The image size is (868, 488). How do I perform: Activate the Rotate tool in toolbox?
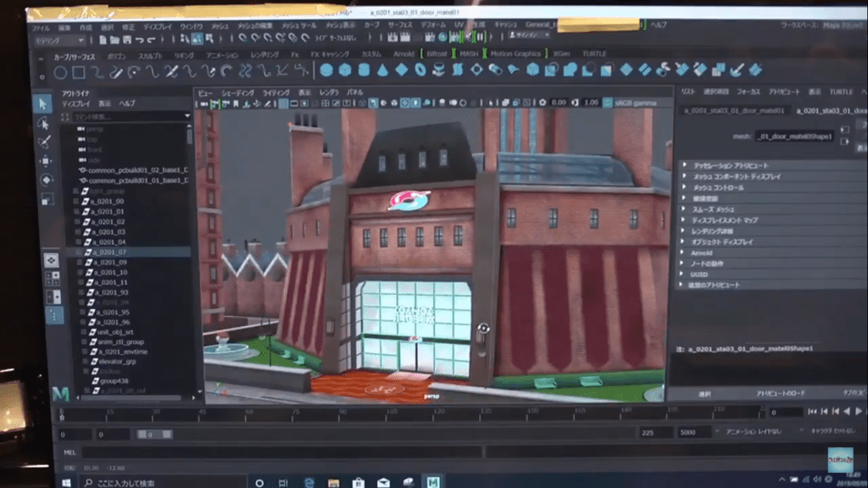[47, 180]
